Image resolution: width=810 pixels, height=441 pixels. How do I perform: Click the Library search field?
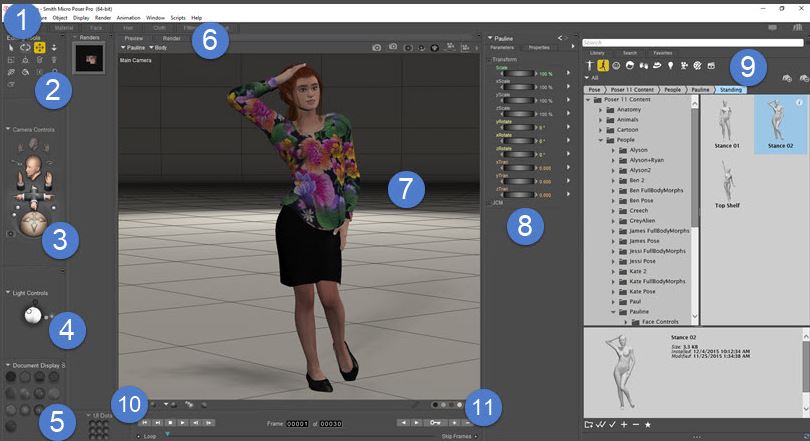pyautogui.click(x=695, y=42)
